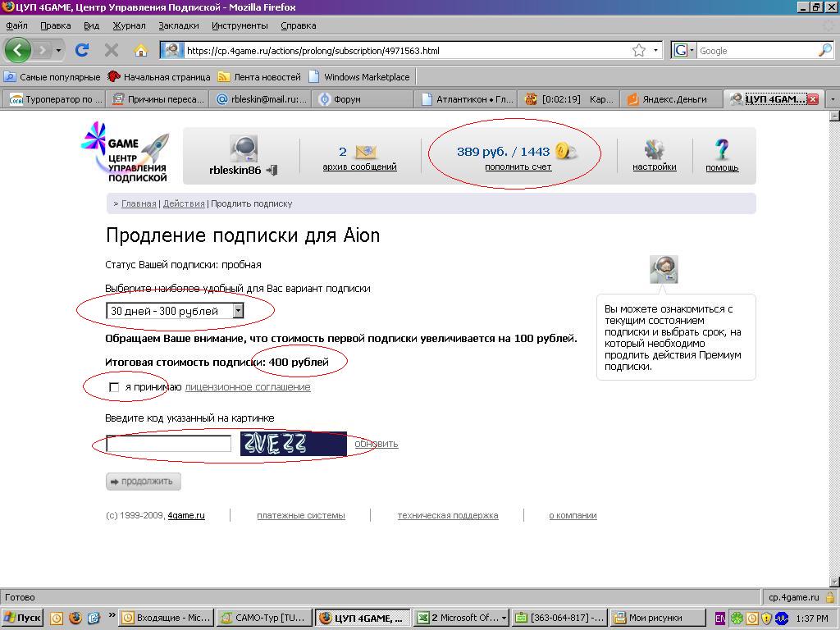Click the message archive envelope icon
This screenshot has height=630, width=840.
[x=366, y=152]
